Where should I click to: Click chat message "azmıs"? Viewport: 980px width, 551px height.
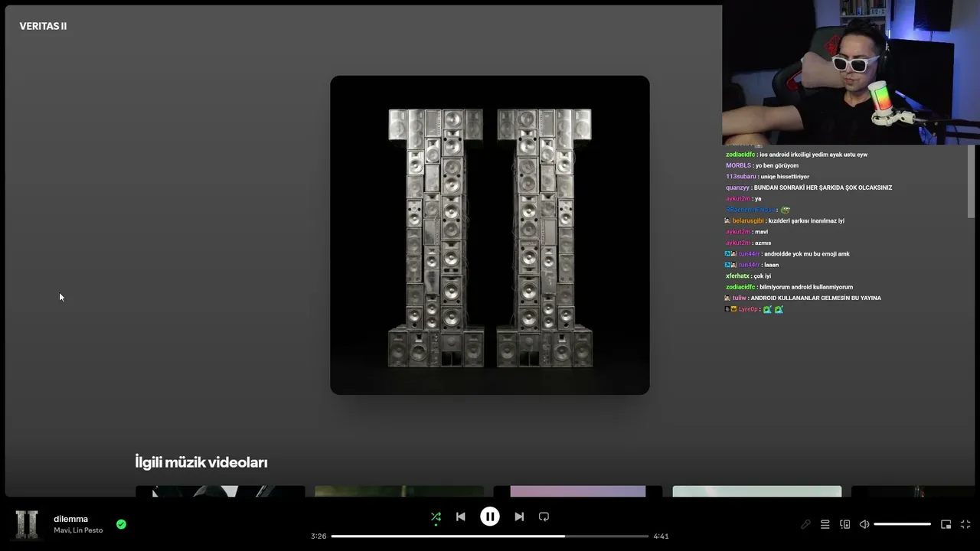point(763,243)
